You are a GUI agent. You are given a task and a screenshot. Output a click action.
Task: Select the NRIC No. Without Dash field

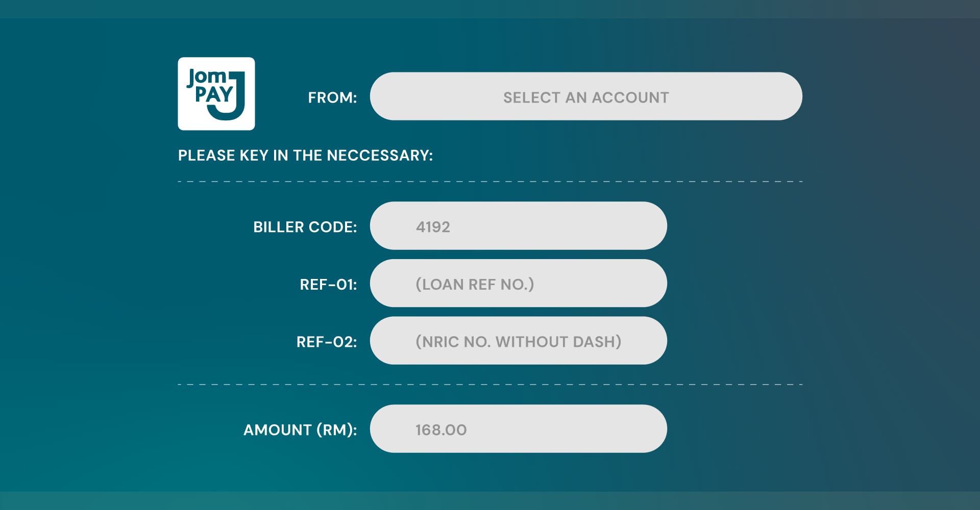[518, 341]
